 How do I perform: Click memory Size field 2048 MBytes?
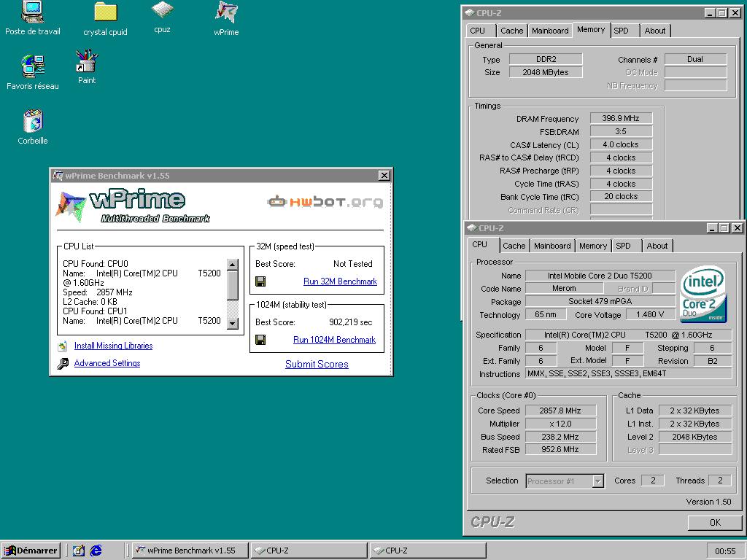point(546,72)
